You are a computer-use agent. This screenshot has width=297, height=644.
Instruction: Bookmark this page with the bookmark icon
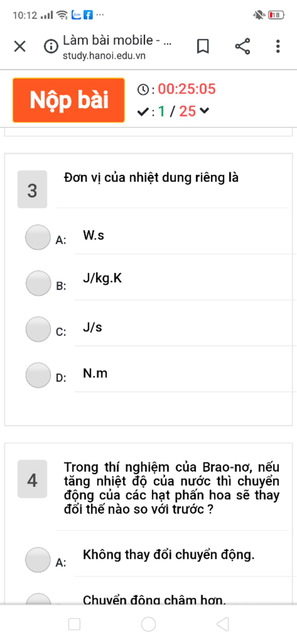click(203, 46)
